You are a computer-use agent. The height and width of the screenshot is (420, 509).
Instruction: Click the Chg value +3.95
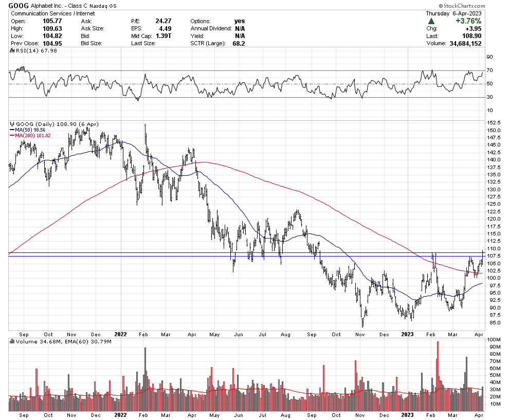pyautogui.click(x=474, y=29)
